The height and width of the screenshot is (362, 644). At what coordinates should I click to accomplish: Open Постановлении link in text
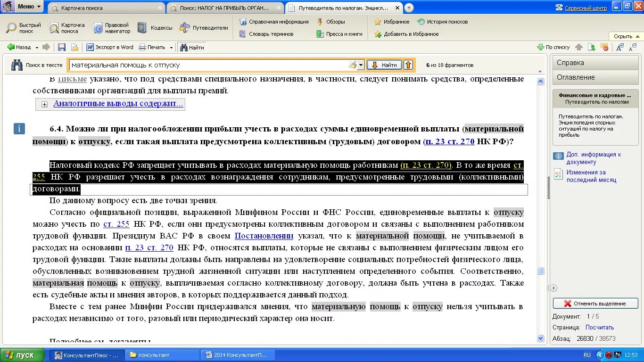264,236
